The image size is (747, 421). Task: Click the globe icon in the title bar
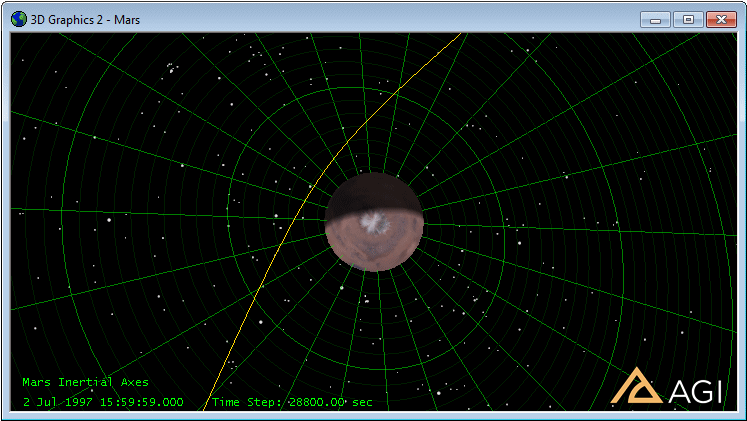[19, 18]
